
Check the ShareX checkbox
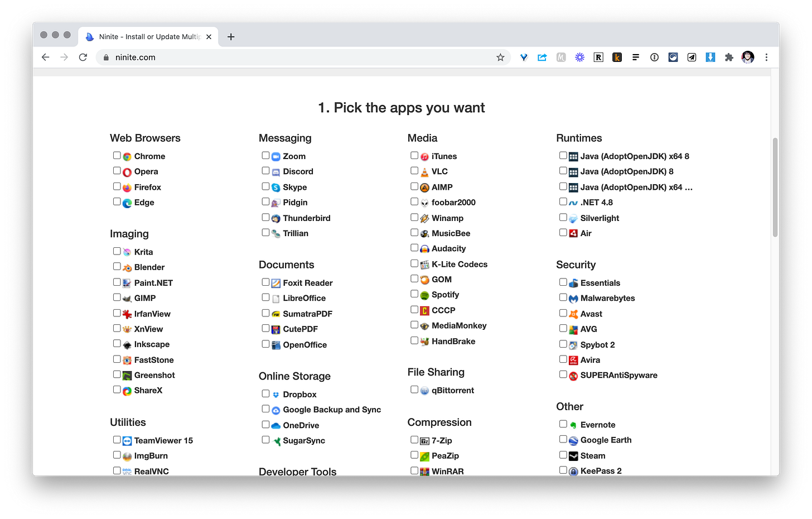click(117, 390)
